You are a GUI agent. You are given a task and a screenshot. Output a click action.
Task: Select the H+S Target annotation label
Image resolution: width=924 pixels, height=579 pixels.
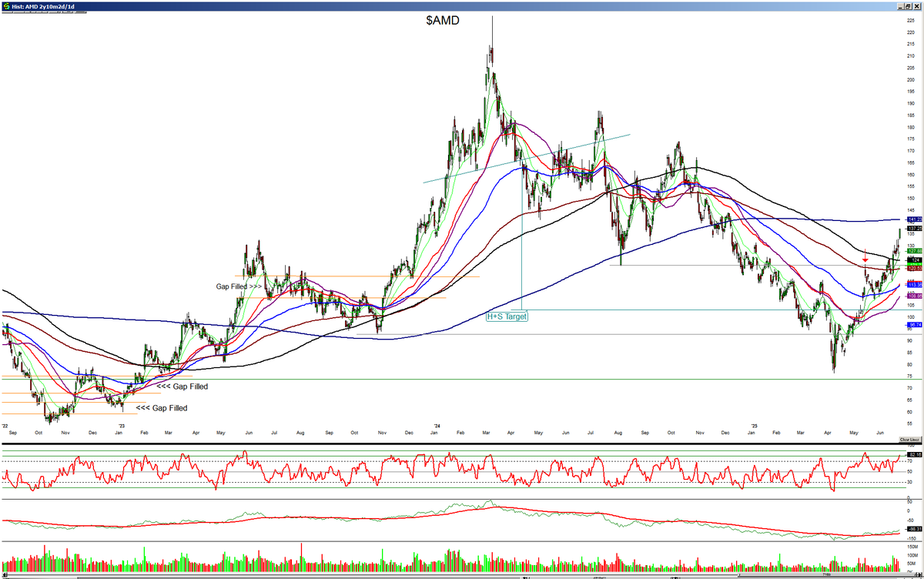point(507,316)
